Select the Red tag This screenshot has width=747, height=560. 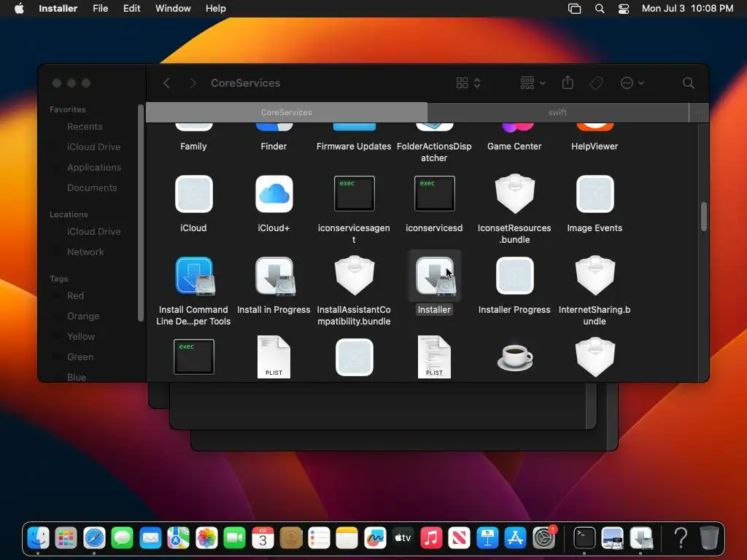tap(75, 296)
